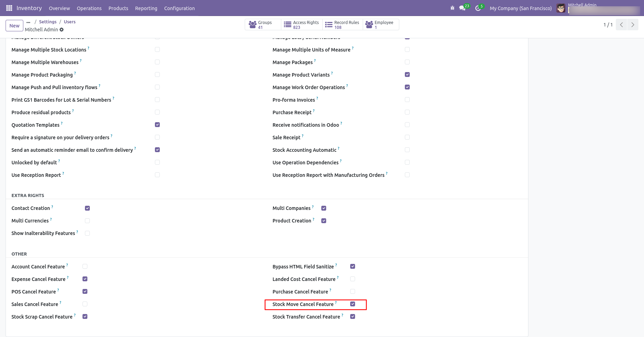
Task: Check the Multi Currencies checkbox
Action: click(87, 221)
